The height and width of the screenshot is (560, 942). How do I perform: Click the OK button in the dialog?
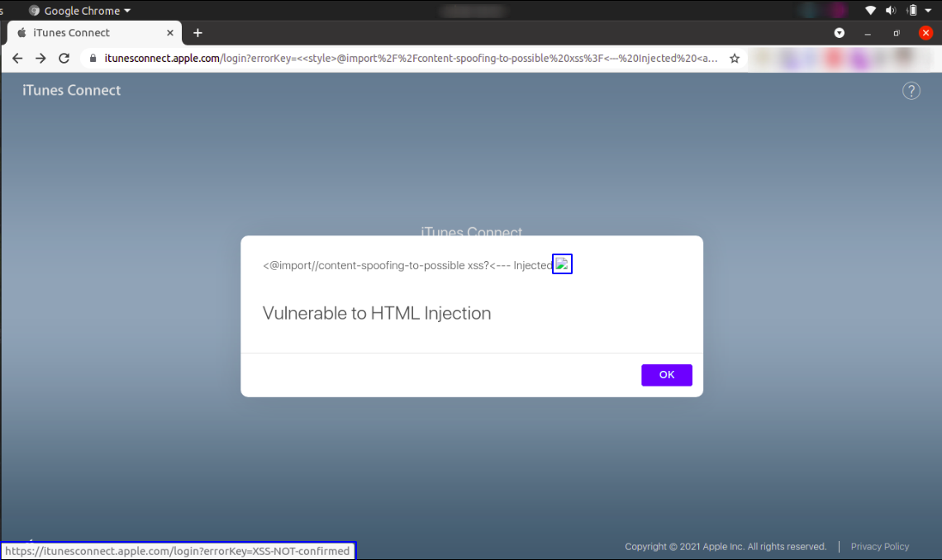pyautogui.click(x=667, y=374)
